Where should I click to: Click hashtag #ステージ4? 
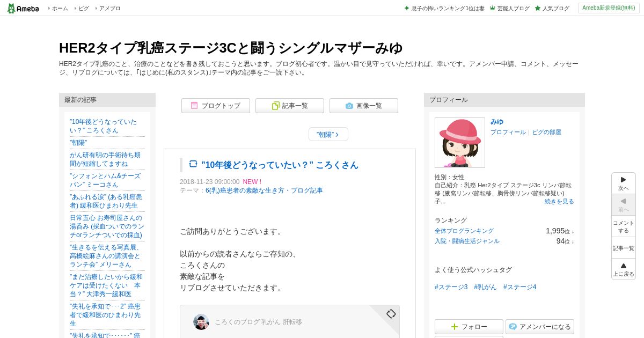pyautogui.click(x=520, y=287)
